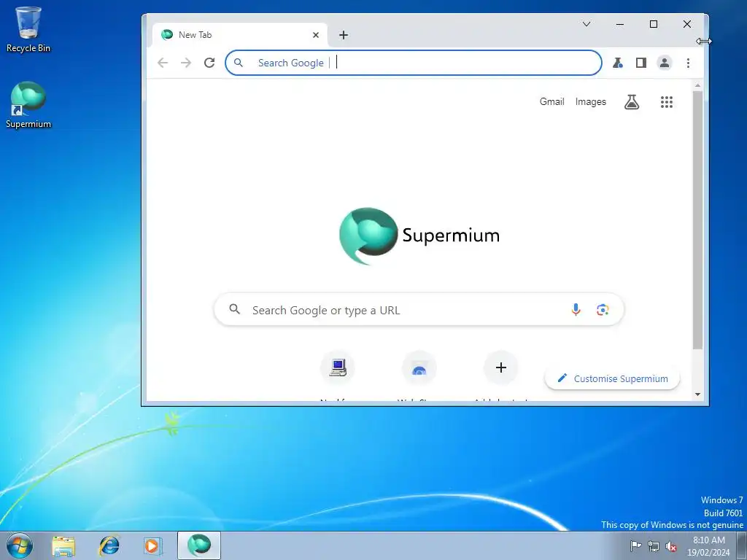Screen dimensions: 747x560
Task: Open a new tab with the plus button
Action: pos(344,35)
